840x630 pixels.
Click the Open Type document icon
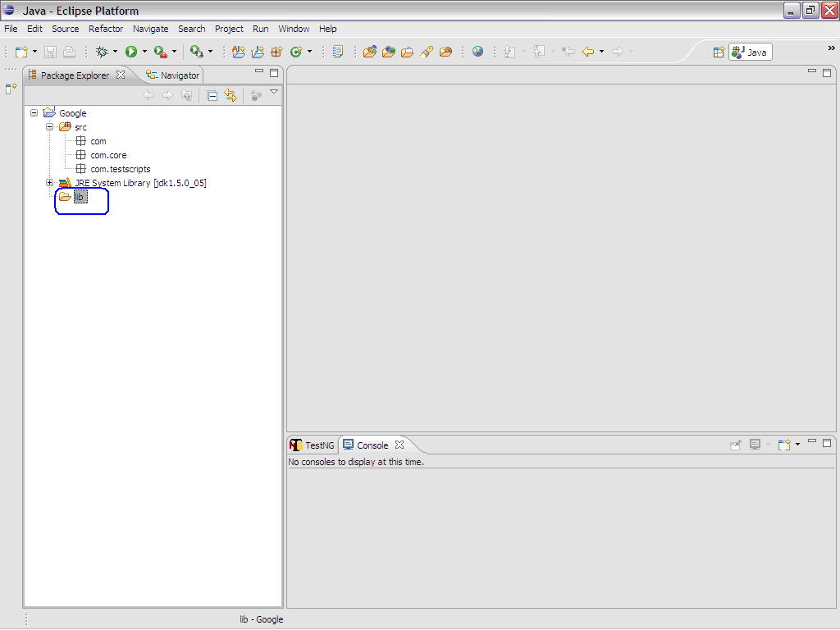337,52
